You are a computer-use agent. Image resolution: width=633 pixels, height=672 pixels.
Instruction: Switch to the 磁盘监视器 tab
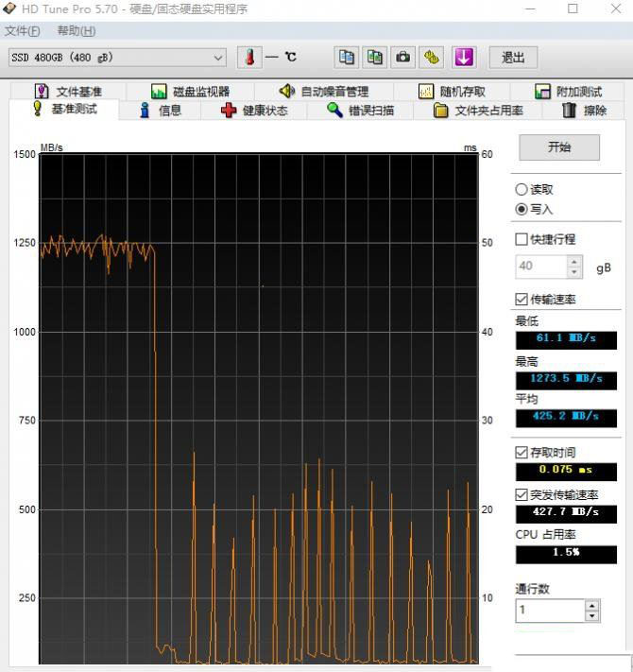point(190,92)
